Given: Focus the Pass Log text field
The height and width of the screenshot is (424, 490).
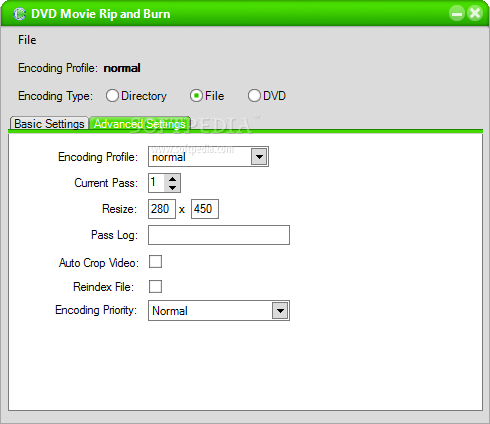Looking at the screenshot, I should pos(219,235).
